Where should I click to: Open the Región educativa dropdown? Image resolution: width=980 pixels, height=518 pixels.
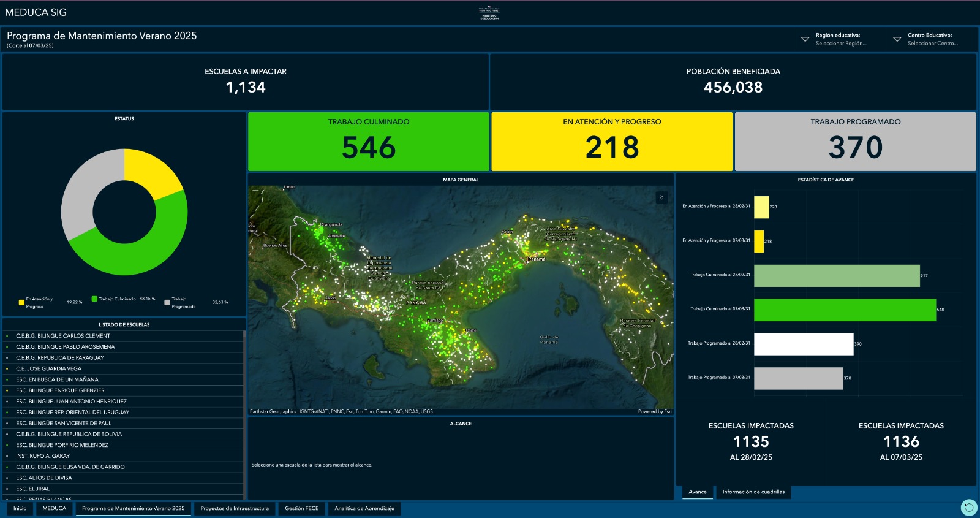[x=834, y=39]
